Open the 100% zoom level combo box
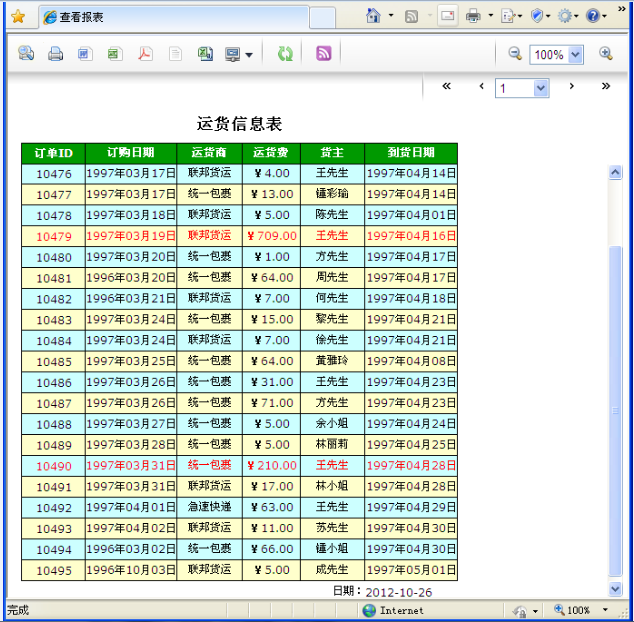 556,55
